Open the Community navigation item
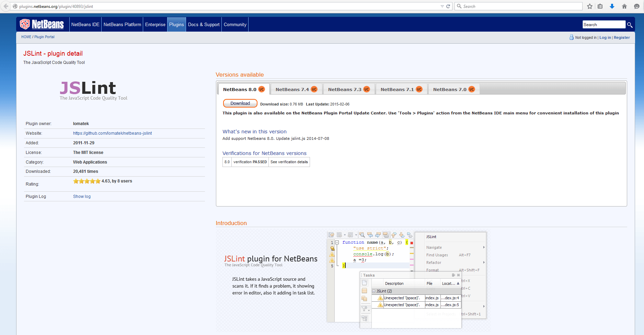Screen dimensions: 644x335 click(235, 24)
